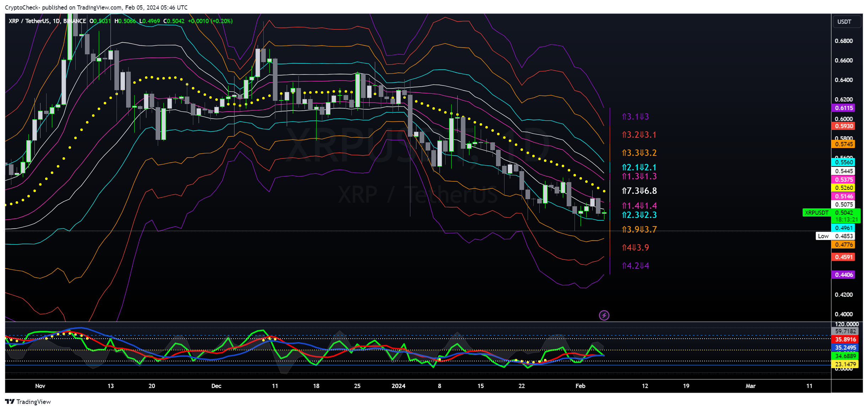The width and height of the screenshot is (868, 410).
Task: Click the CryptoCheck publisher attribution text
Action: [x=96, y=7]
